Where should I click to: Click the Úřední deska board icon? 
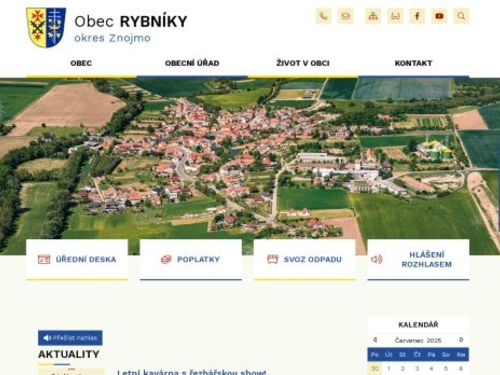pos(44,259)
